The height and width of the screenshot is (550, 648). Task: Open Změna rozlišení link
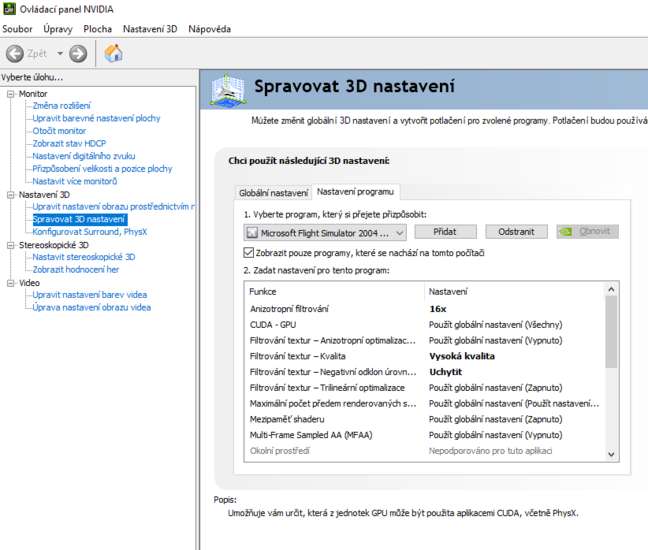(x=62, y=106)
